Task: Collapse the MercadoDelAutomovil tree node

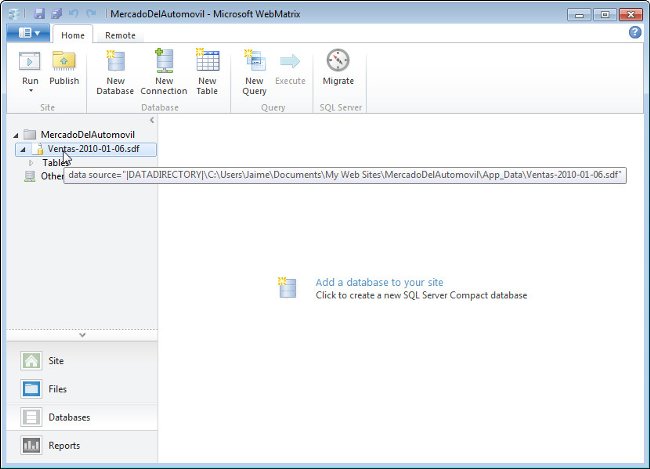Action: (x=16, y=135)
